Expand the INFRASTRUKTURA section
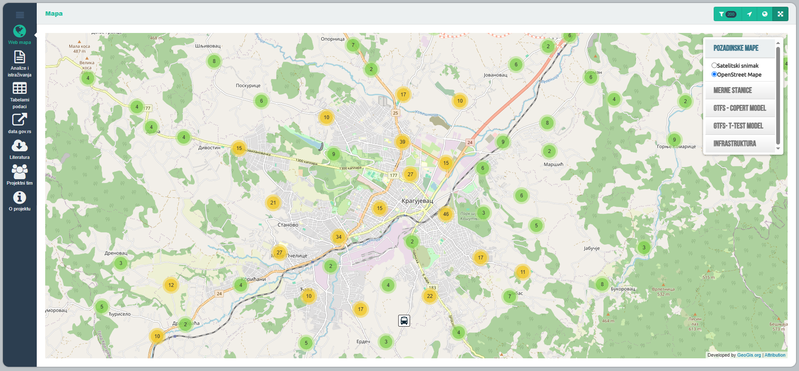 pos(740,143)
